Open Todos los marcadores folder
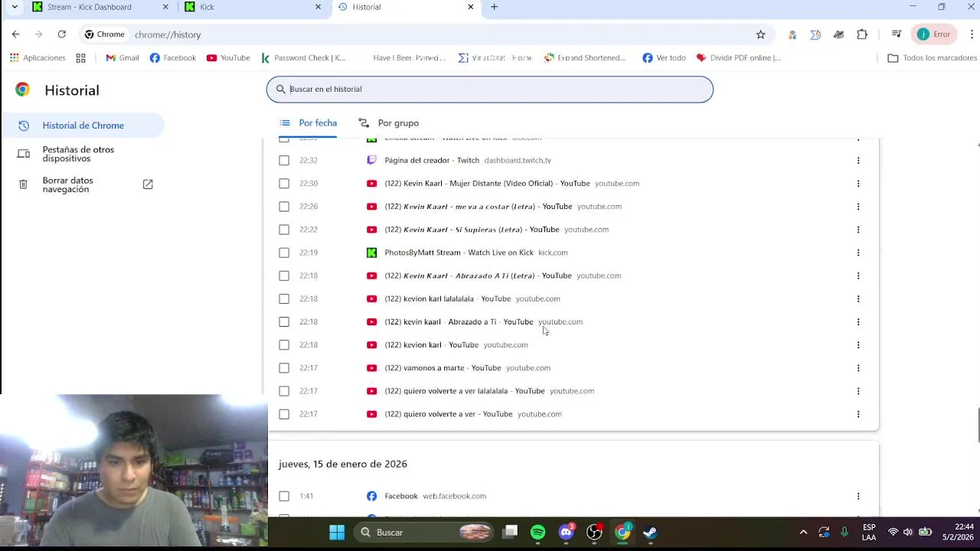Image resolution: width=980 pixels, height=551 pixels. point(932,58)
